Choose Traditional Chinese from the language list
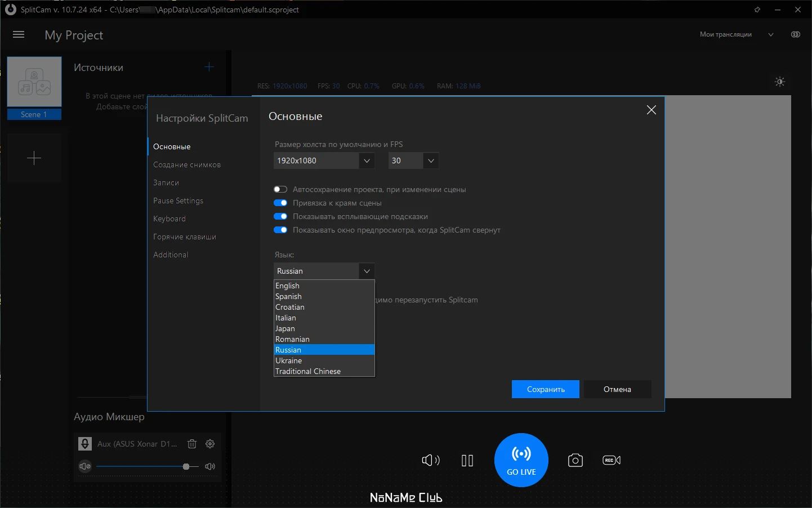 pyautogui.click(x=324, y=371)
